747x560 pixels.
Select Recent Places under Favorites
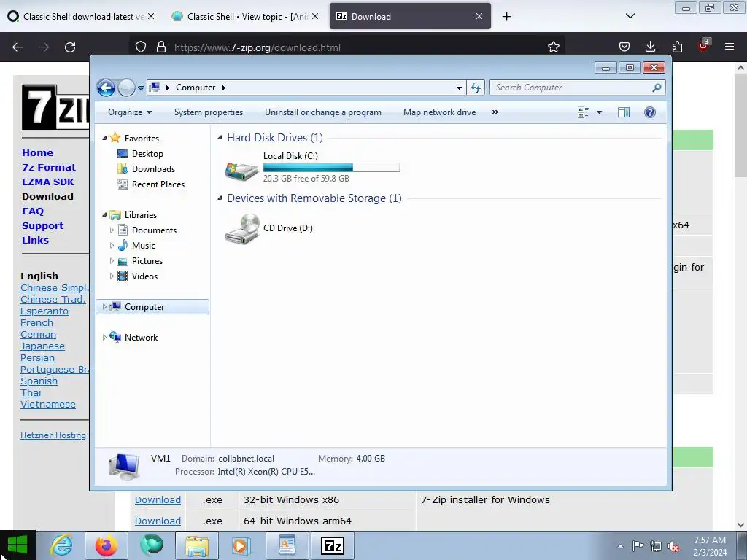click(158, 184)
